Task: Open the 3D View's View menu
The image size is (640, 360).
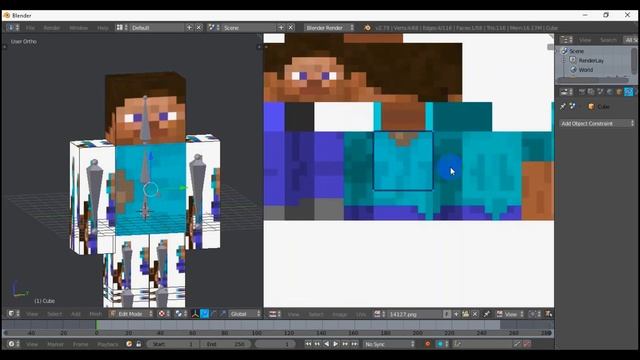Action: click(32, 314)
